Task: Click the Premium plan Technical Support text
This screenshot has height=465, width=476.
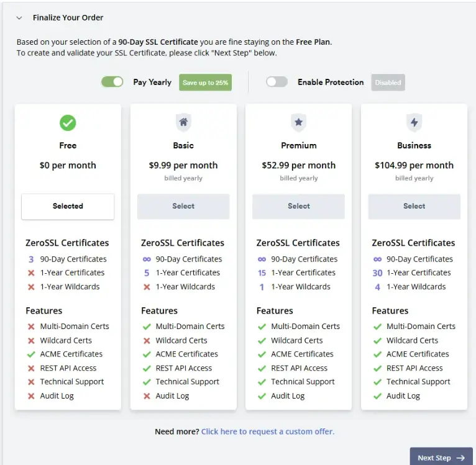Action: (303, 382)
